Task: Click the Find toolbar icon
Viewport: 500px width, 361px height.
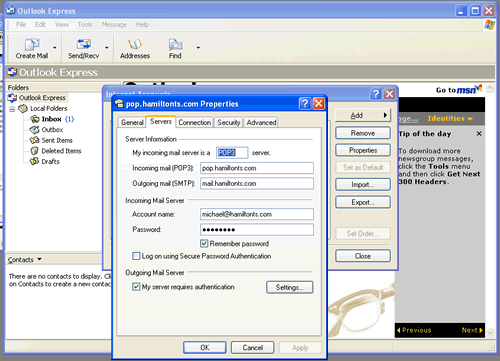Action: tap(175, 44)
